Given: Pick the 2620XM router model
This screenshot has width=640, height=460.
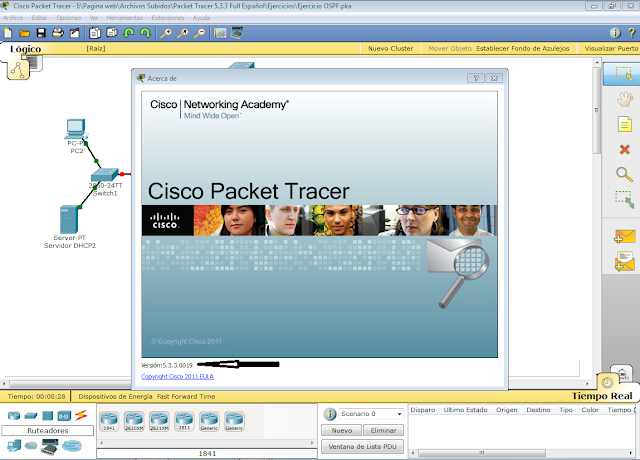Looking at the screenshot, I should click(x=134, y=421).
